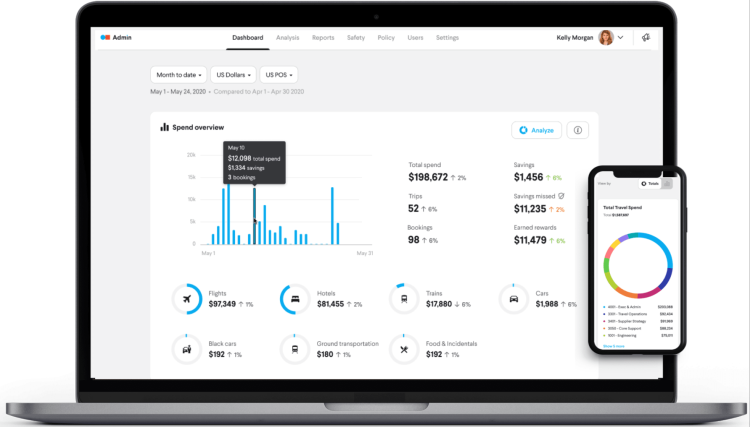Click the May 10 chart tooltip
The width and height of the screenshot is (750, 427).
[254, 163]
